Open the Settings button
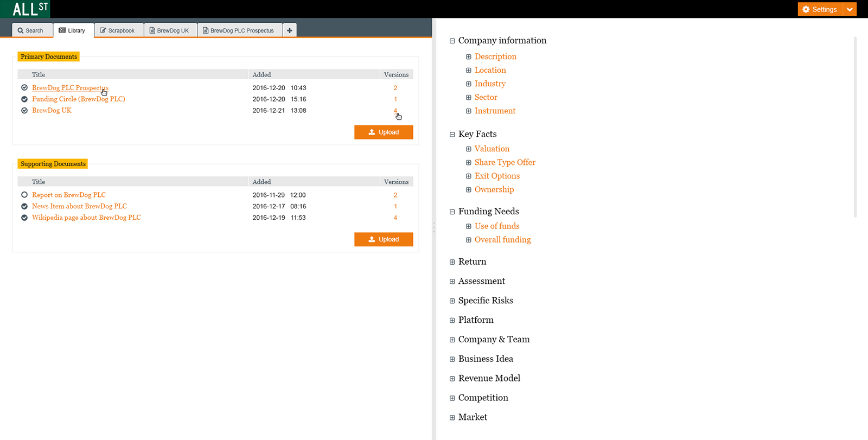Viewport: 868px width, 440px height. [820, 9]
